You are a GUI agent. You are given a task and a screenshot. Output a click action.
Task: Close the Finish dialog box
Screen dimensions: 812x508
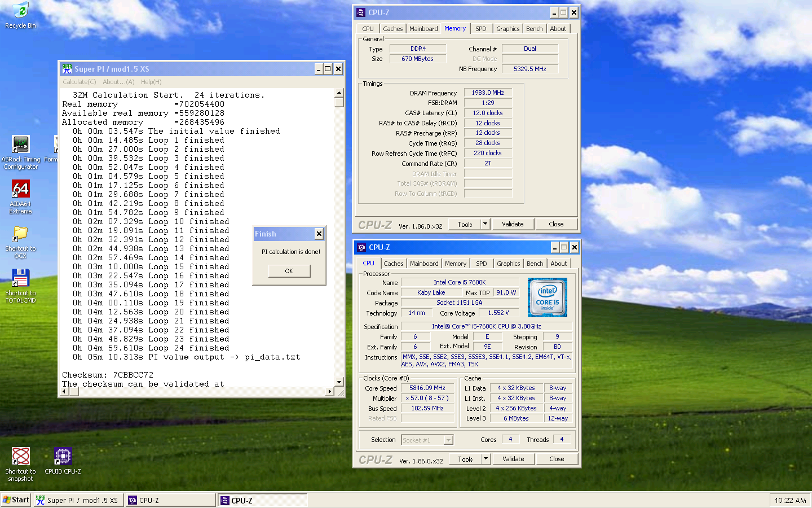(319, 234)
